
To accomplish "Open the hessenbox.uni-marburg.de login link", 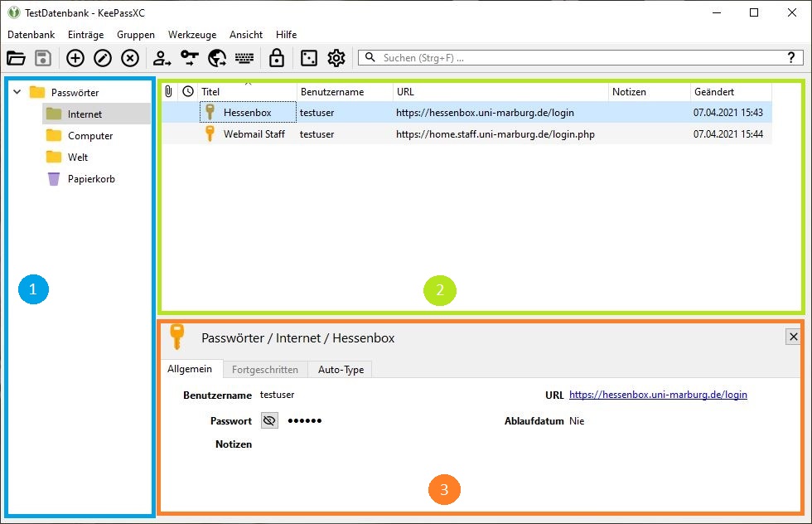I will (x=658, y=395).
